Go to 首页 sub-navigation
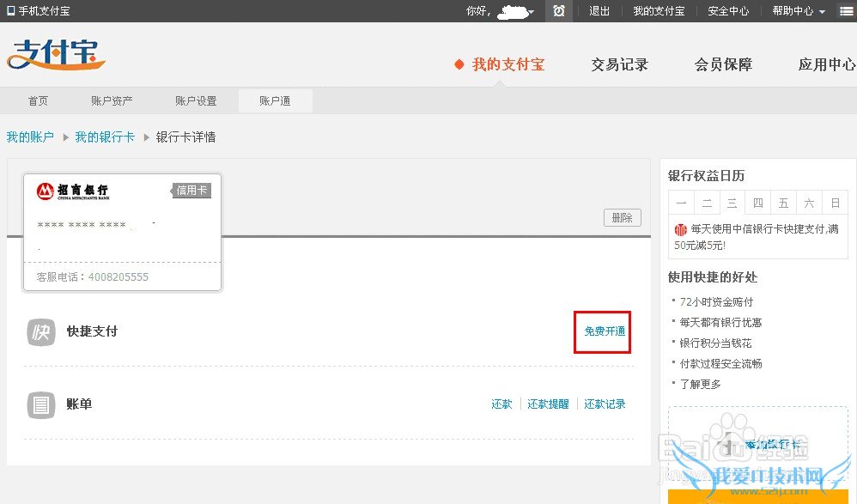This screenshot has width=857, height=504. [39, 100]
